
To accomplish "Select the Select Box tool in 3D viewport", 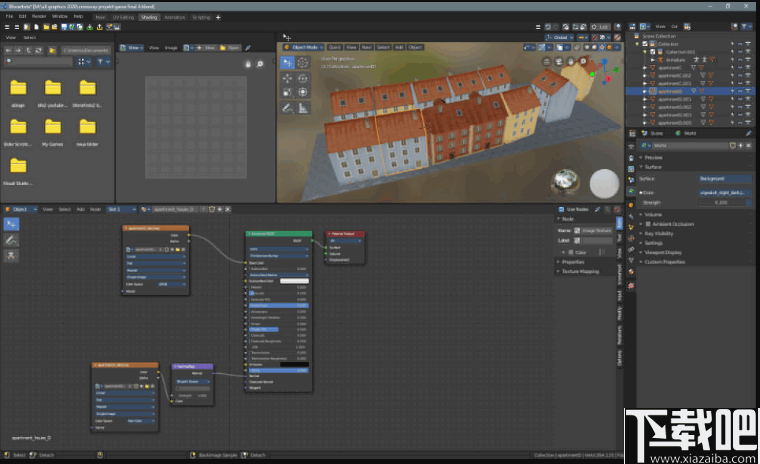I will click(287, 63).
